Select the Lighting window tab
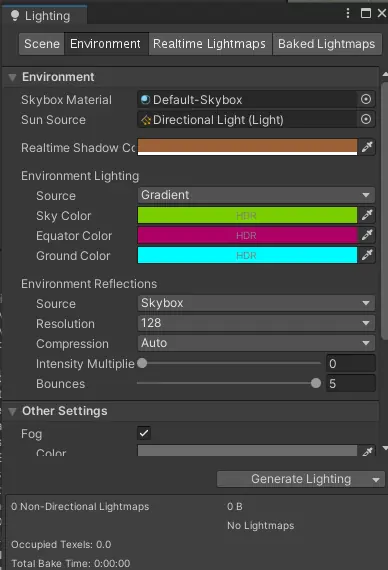The height and width of the screenshot is (570, 388). click(44, 16)
